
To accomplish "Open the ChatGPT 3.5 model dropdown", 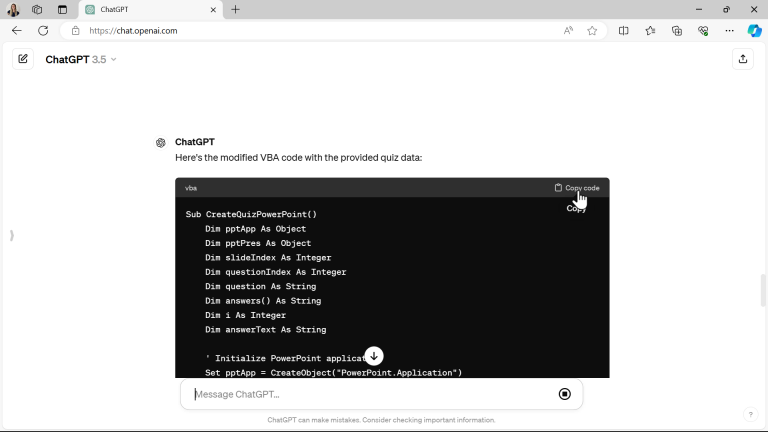I will (81, 59).
